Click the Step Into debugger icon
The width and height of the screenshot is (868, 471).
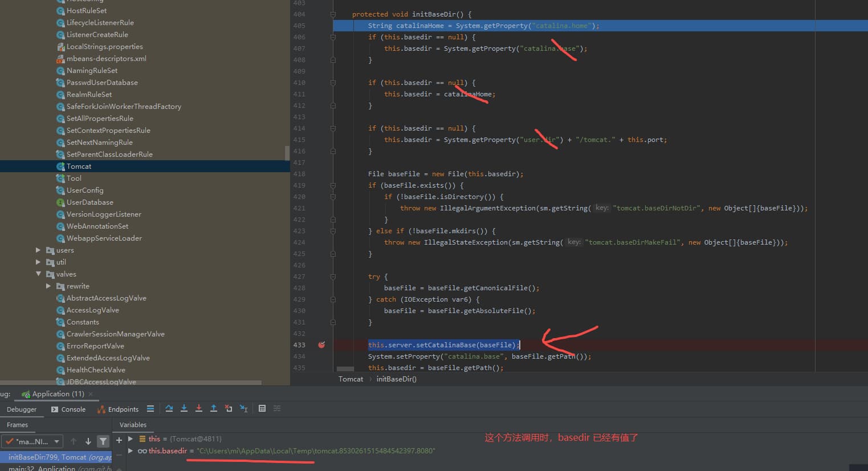tap(184, 408)
